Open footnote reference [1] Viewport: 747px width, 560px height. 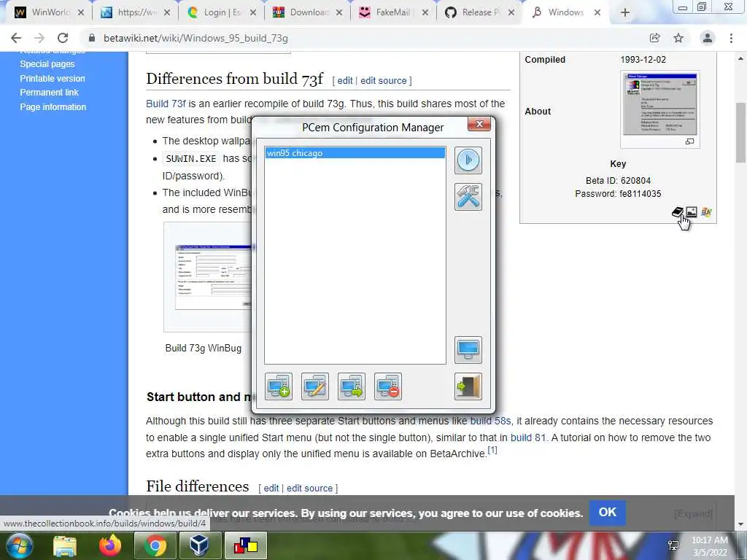492,450
